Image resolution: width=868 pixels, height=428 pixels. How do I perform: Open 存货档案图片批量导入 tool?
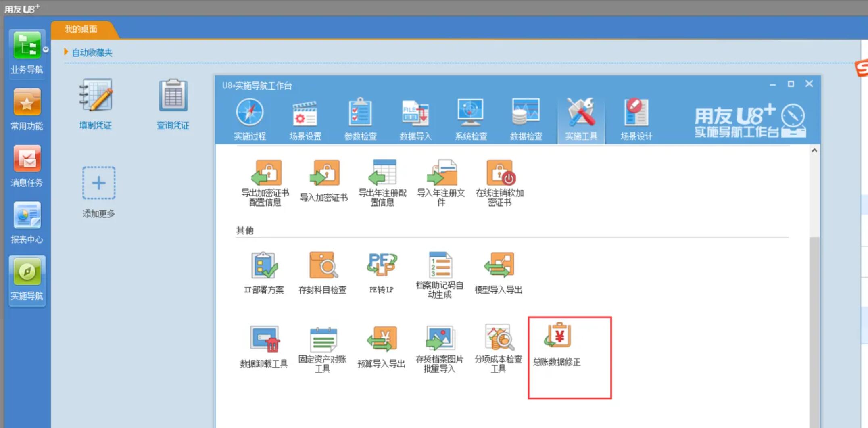click(440, 349)
